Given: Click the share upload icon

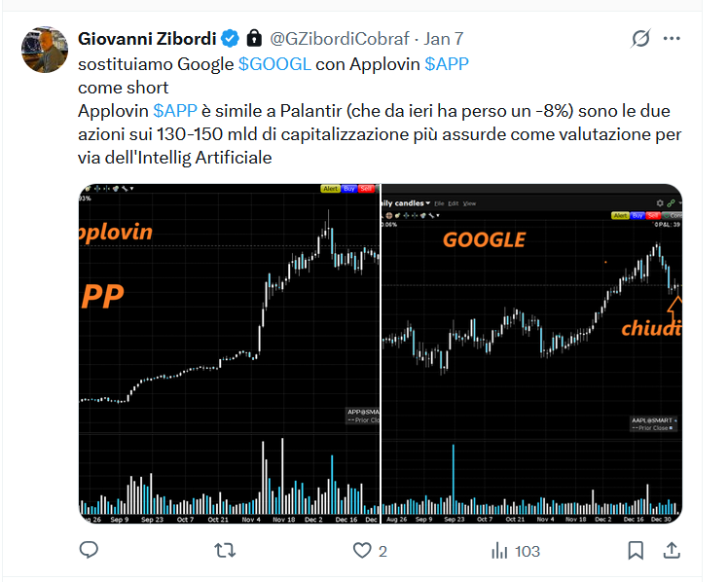Looking at the screenshot, I should (672, 551).
